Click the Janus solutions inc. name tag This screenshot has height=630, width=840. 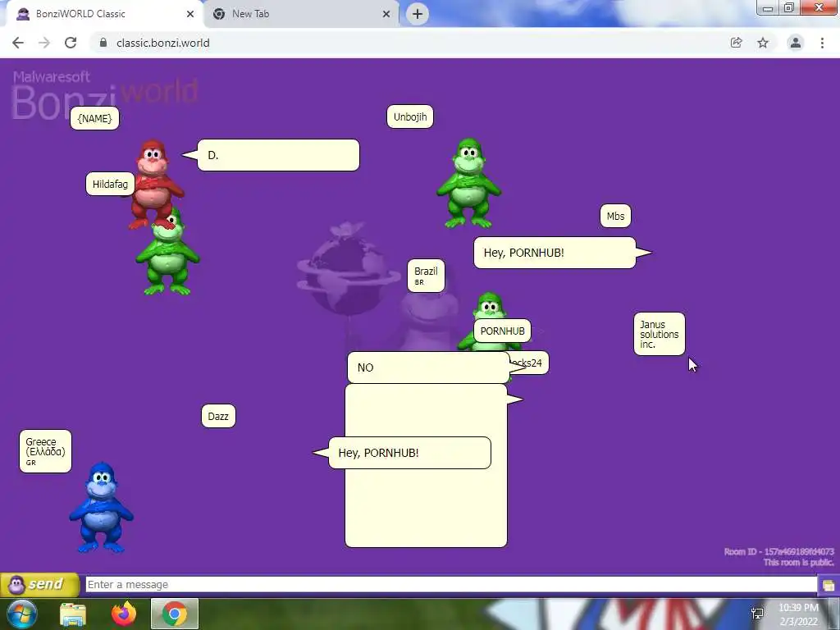pyautogui.click(x=660, y=334)
